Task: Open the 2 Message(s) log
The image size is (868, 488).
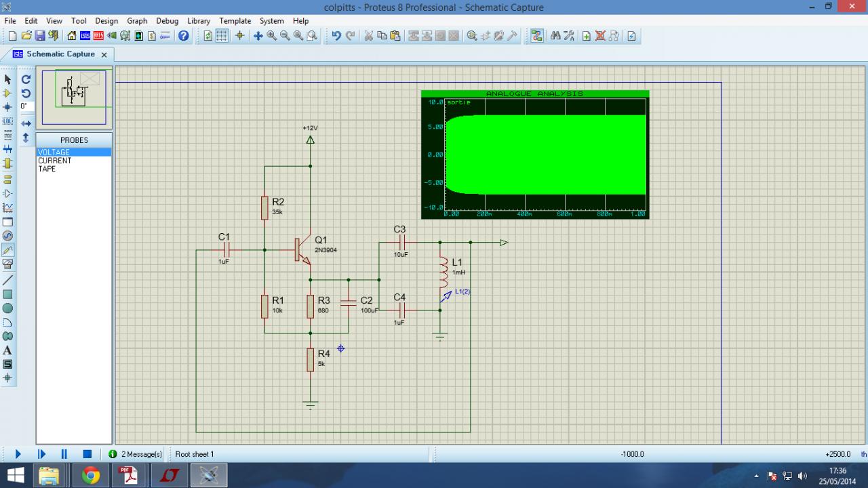Action: pos(136,454)
